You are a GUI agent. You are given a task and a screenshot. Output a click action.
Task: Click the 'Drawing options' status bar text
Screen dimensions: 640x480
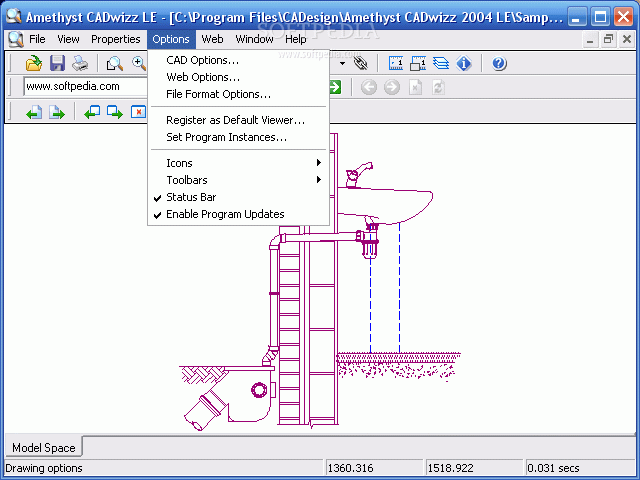click(44, 468)
